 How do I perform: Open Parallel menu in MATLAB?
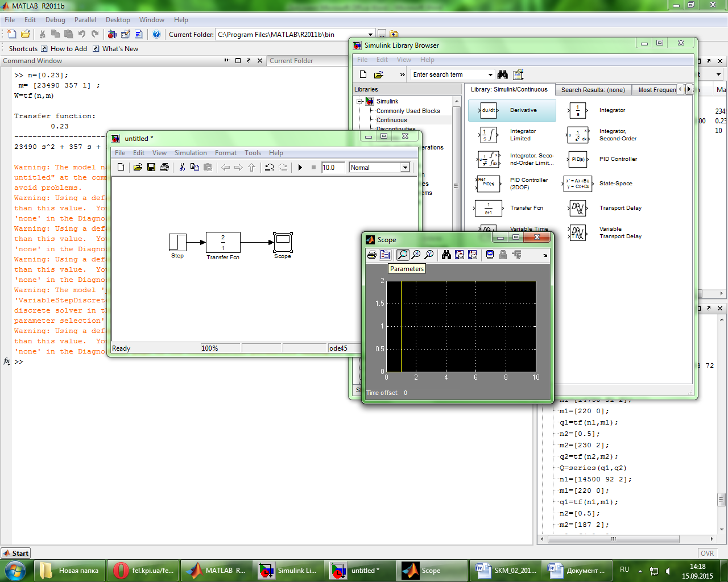(85, 20)
